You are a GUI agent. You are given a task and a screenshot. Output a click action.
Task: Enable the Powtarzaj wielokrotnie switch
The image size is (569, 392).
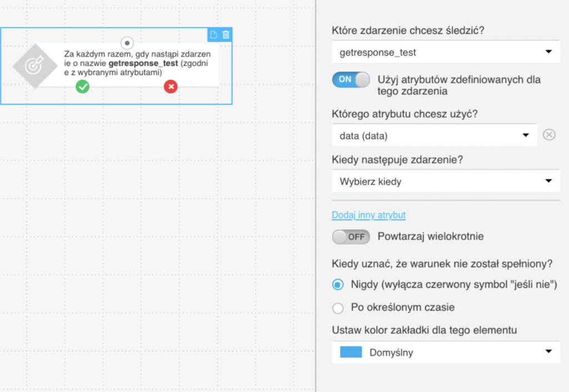(x=351, y=237)
